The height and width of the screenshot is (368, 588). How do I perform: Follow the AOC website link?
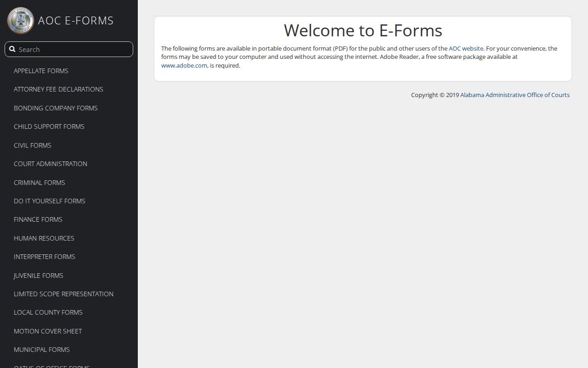(466, 48)
